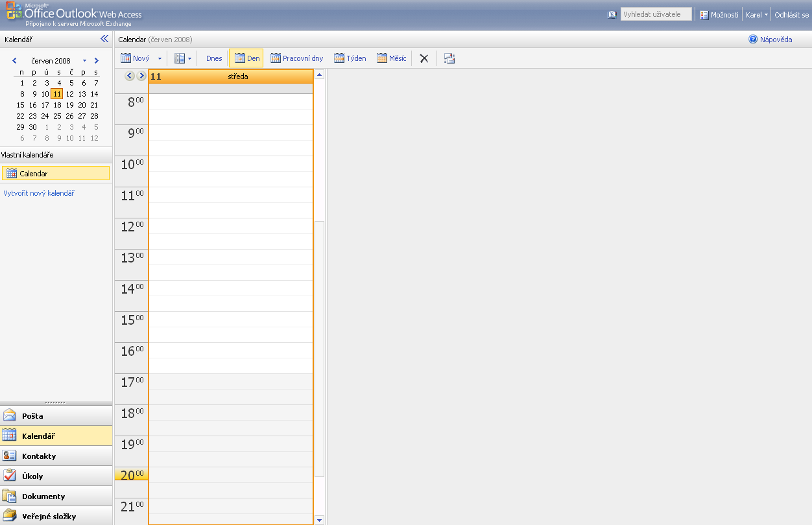The width and height of the screenshot is (812, 525).
Task: Open the address book icon near search field
Action: tap(611, 14)
